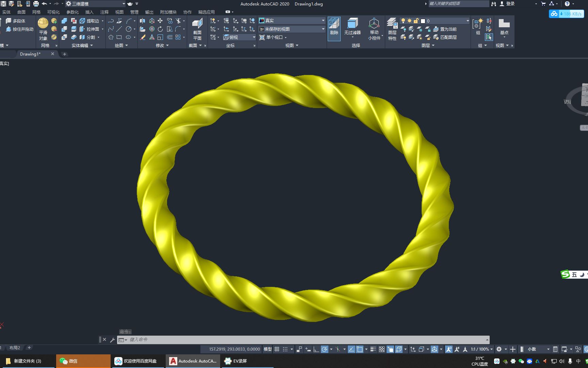This screenshot has width=588, height=368.
Task: Select the Polysolid (多段体) tool
Action: pyautogui.click(x=16, y=21)
